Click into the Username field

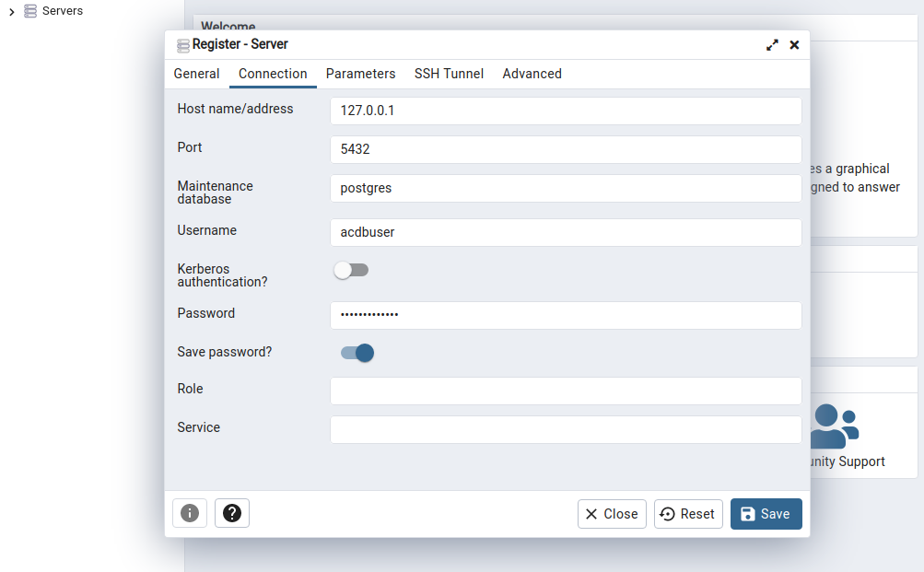click(x=565, y=232)
